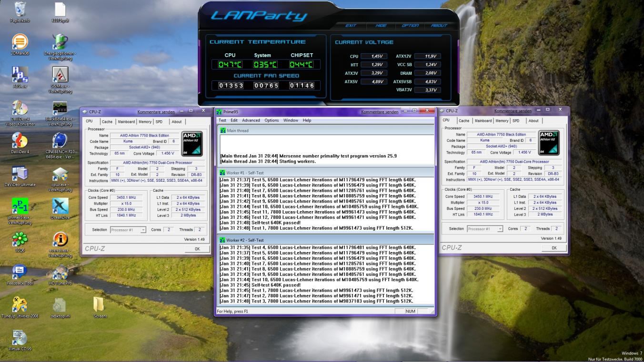Switch to Memory tab in left CPU-Z
644x362 pixels.
pos(145,122)
